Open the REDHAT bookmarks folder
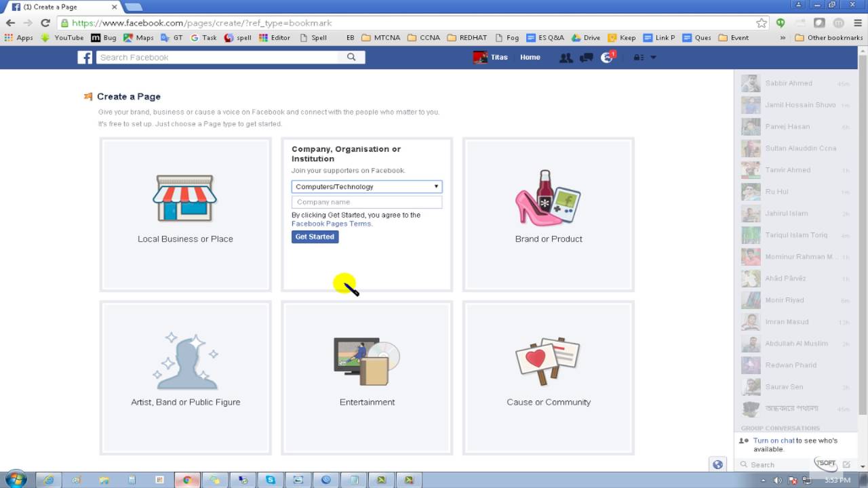This screenshot has height=488, width=868. [x=467, y=38]
